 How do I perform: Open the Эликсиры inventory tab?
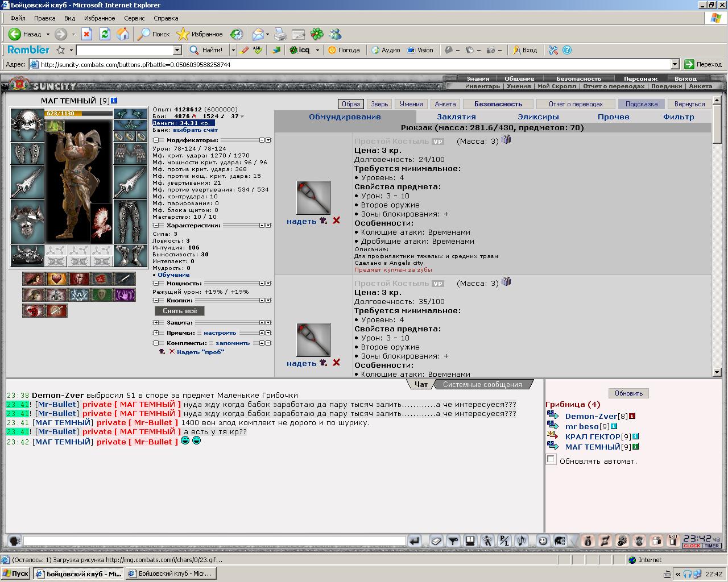pyautogui.click(x=538, y=117)
